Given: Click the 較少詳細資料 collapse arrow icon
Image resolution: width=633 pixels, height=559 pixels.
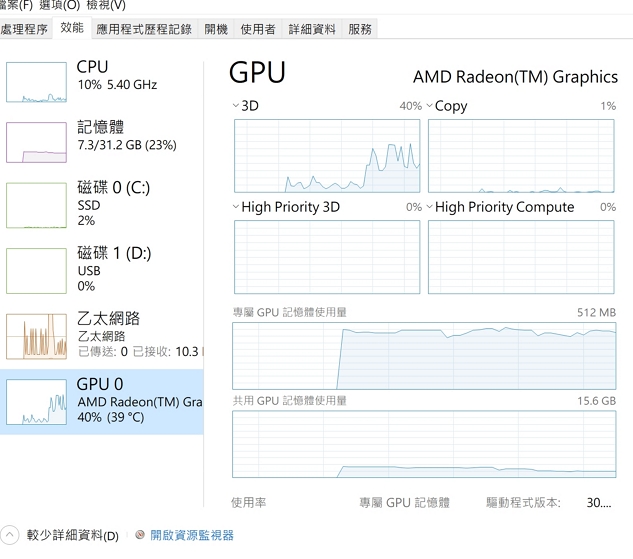Looking at the screenshot, I should tap(9, 535).
